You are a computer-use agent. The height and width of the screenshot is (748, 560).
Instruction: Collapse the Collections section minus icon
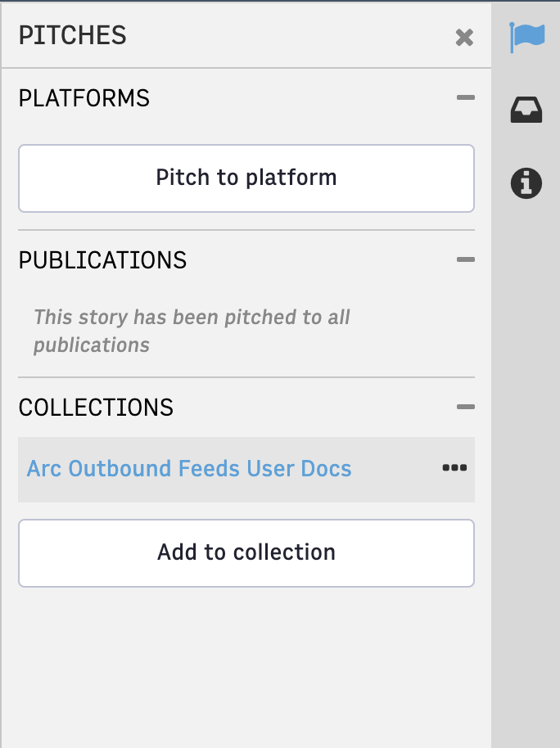click(466, 407)
